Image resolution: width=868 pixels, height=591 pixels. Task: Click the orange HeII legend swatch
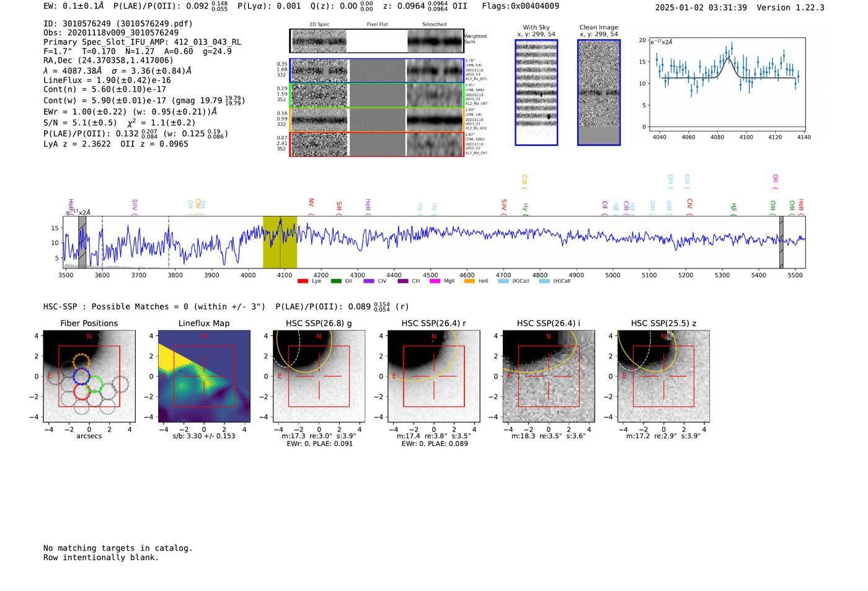coord(469,281)
